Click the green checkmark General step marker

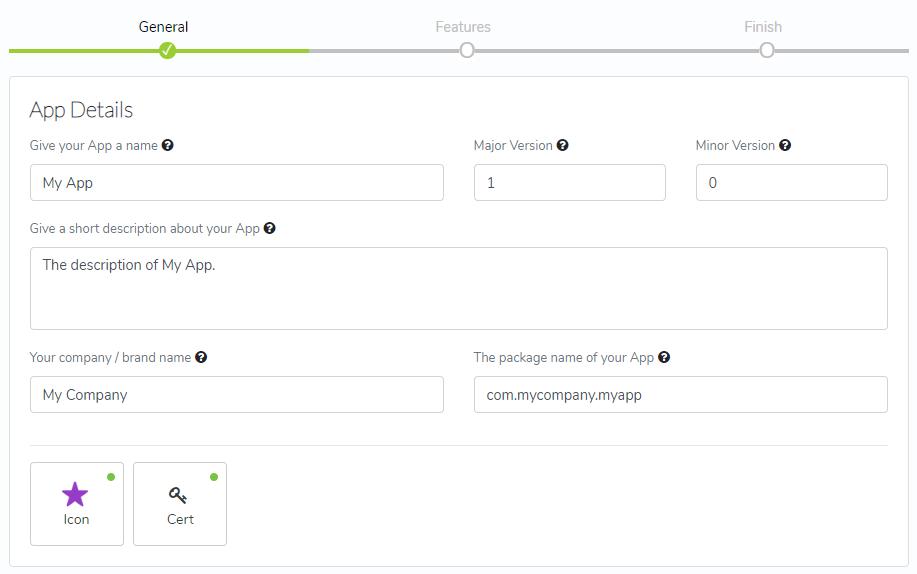pos(167,50)
